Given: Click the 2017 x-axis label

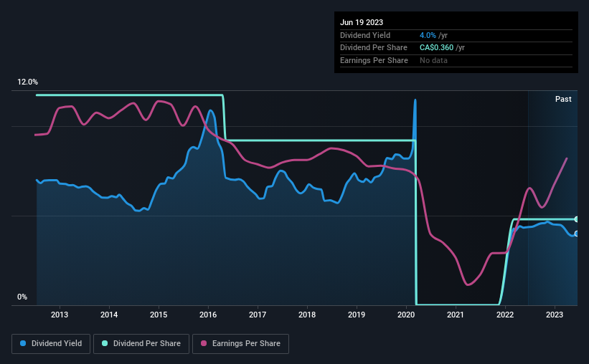Looking at the screenshot, I should coord(258,315).
